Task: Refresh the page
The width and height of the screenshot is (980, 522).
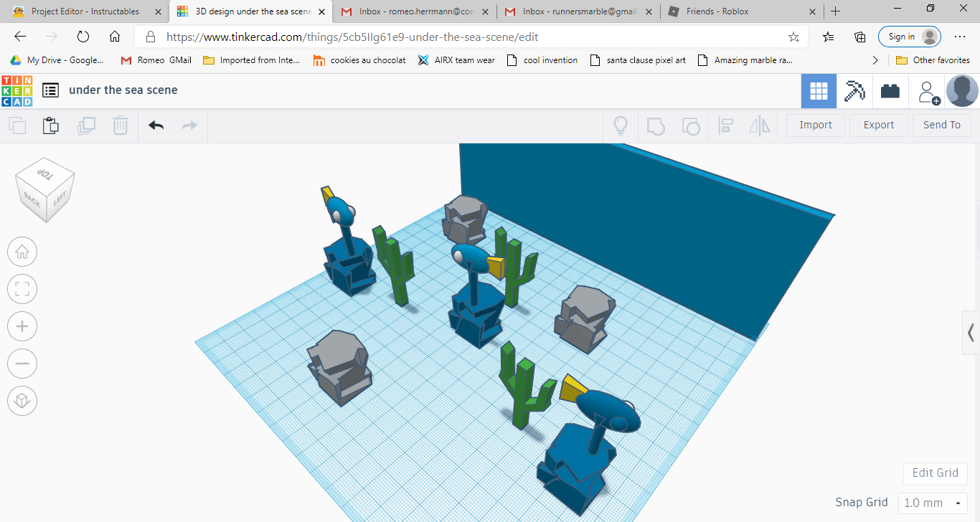Action: coord(83,37)
